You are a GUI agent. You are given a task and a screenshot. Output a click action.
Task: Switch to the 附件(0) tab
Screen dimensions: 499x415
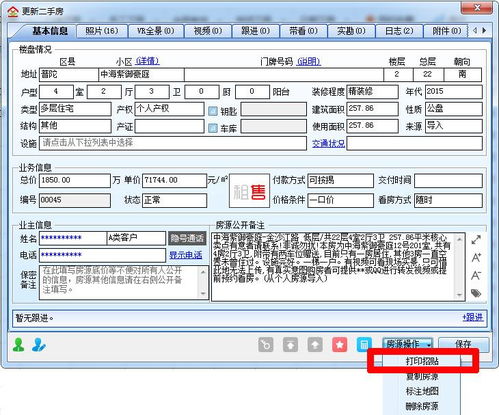[446, 31]
